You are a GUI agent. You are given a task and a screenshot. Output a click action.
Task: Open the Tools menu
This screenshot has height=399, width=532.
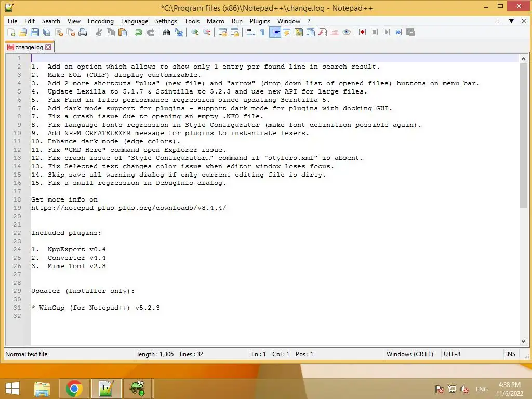point(192,21)
